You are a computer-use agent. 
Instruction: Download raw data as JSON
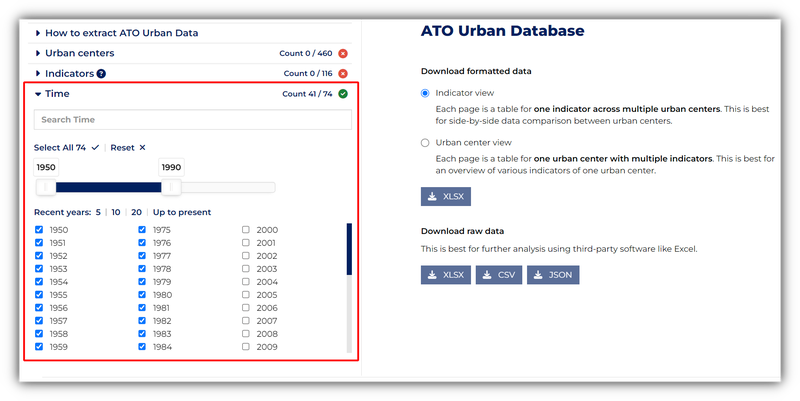tap(553, 275)
